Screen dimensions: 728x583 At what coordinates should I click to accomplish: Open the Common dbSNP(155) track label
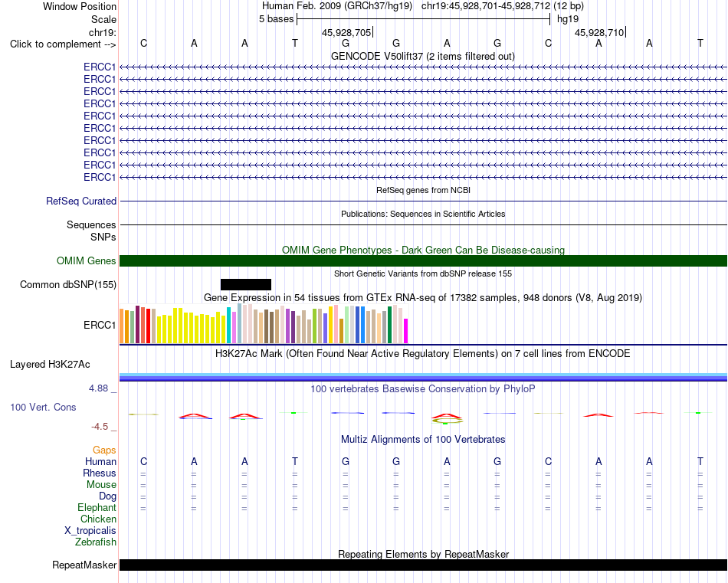pyautogui.click(x=67, y=284)
